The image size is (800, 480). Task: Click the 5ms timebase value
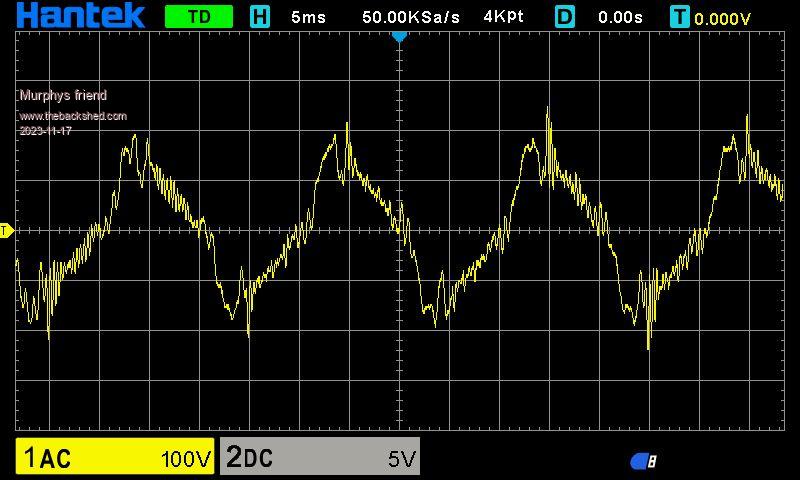309,17
